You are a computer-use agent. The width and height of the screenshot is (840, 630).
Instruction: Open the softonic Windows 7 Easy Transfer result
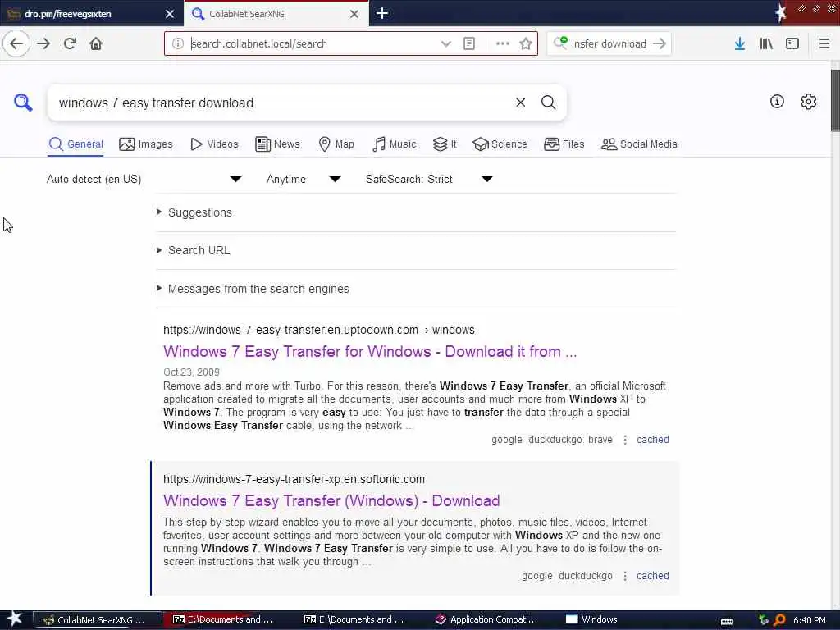coord(331,501)
